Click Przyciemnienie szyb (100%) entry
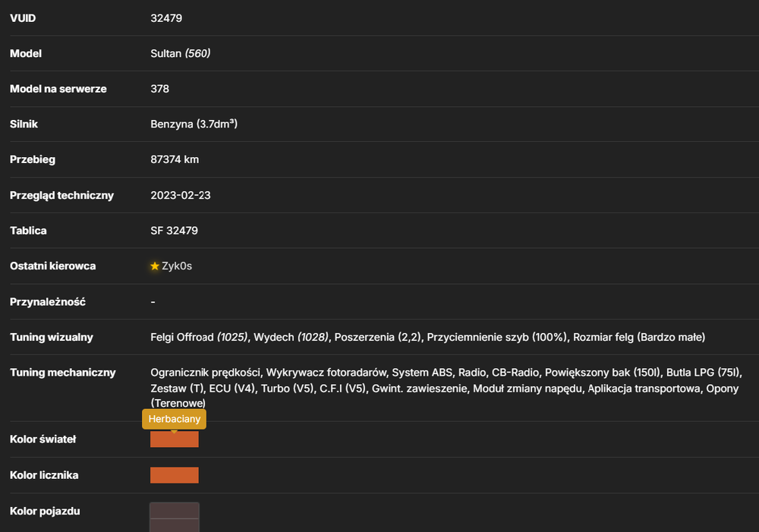Image resolution: width=759 pixels, height=532 pixels. 497,338
